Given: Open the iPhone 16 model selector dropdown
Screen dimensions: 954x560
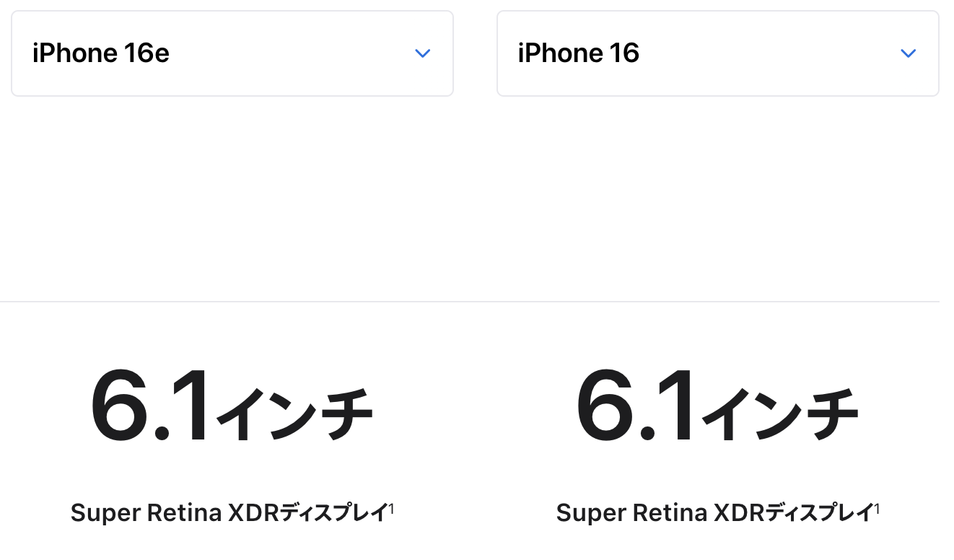Looking at the screenshot, I should (717, 53).
